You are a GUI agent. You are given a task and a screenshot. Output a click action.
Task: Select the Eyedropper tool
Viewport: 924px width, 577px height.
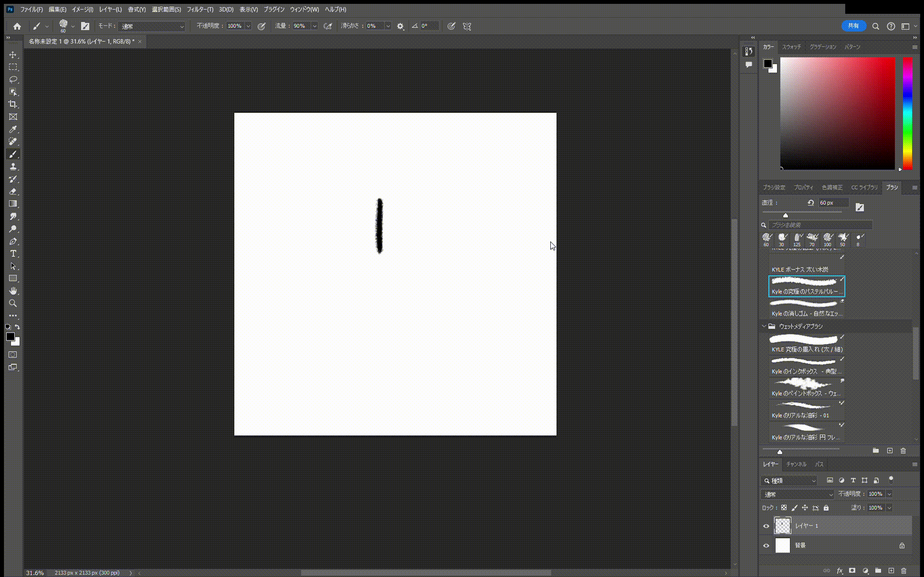[x=13, y=129]
